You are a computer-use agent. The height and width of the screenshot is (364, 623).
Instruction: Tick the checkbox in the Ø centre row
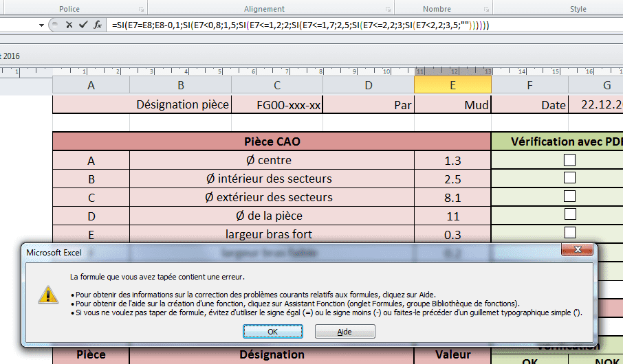tap(569, 160)
